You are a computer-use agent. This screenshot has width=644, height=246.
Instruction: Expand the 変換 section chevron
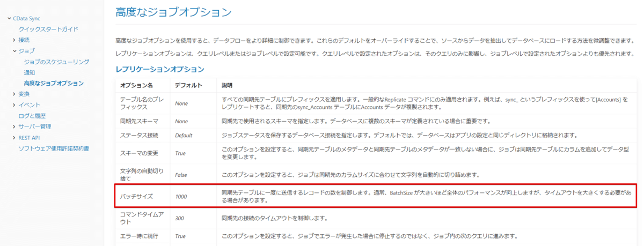click(14, 94)
